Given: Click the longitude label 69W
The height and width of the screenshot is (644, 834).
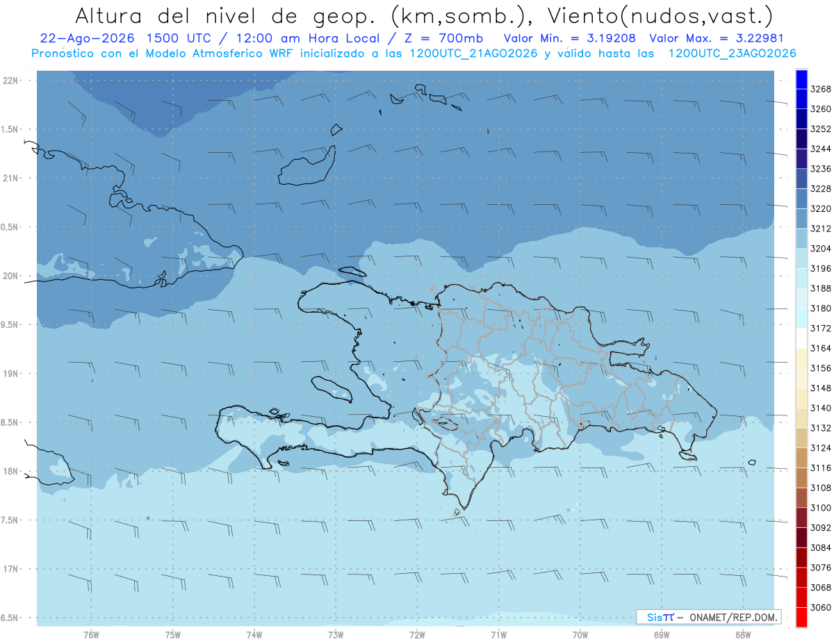Looking at the screenshot, I should pos(662,635).
